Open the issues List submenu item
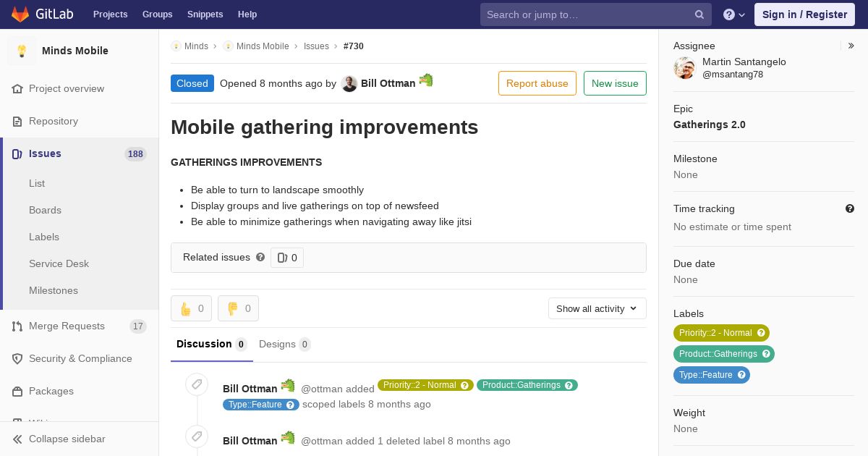The width and height of the screenshot is (868, 456). (x=37, y=183)
